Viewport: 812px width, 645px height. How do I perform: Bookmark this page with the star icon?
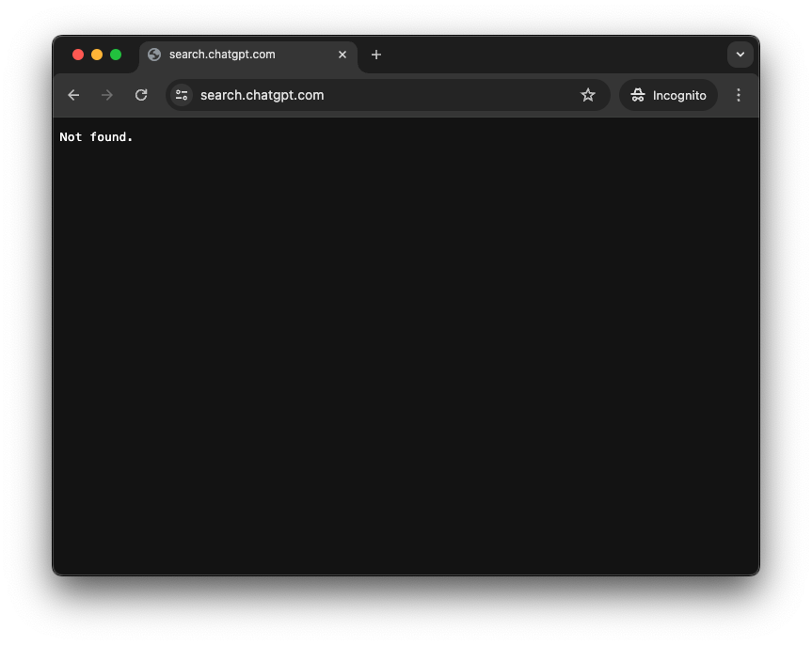588,95
